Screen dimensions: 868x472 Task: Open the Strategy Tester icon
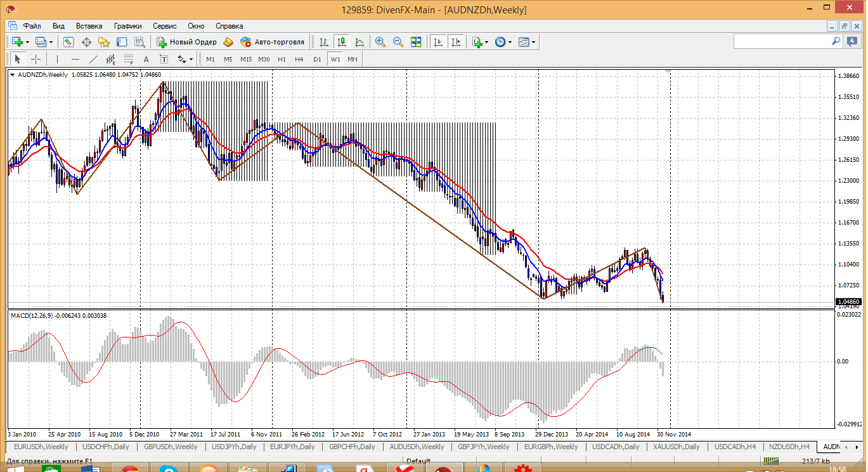(140, 42)
